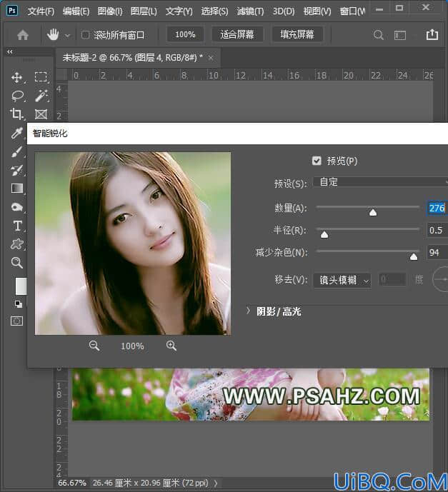Click the share export icon
Image resolution: width=448 pixels, height=492 pixels.
432,34
